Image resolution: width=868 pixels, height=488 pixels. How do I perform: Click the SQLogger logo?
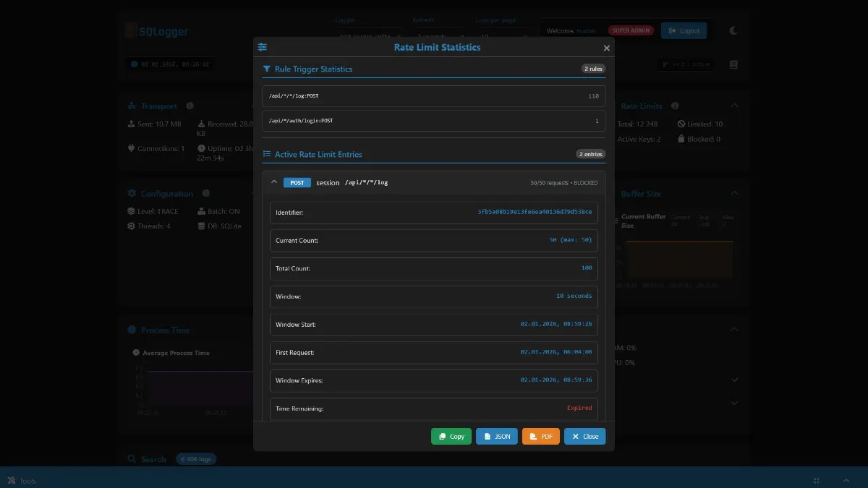[x=156, y=31]
